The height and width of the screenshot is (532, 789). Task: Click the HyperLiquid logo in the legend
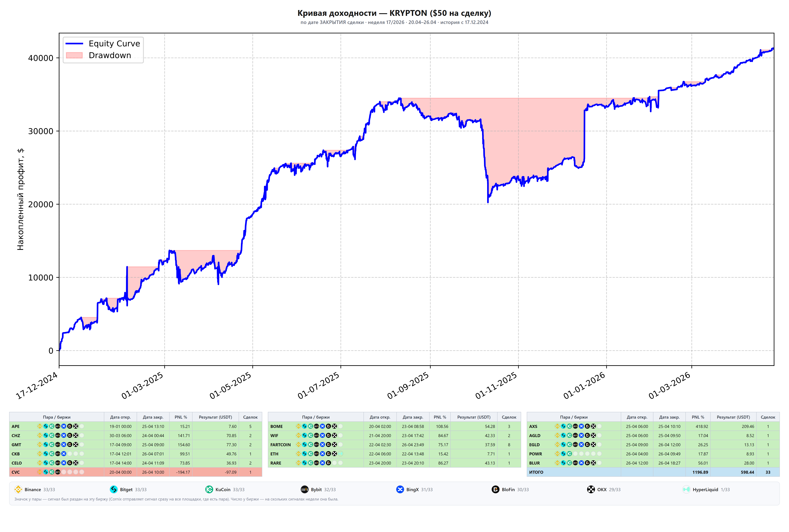686,489
